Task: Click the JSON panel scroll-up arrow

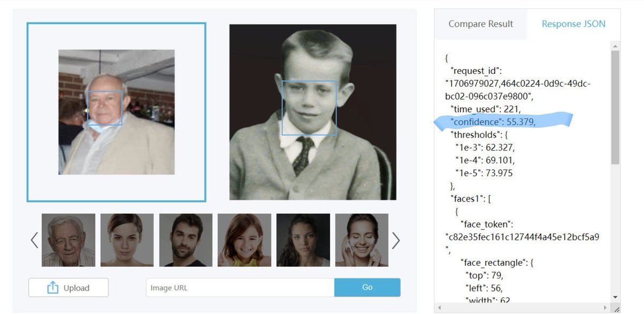Action: [615, 46]
